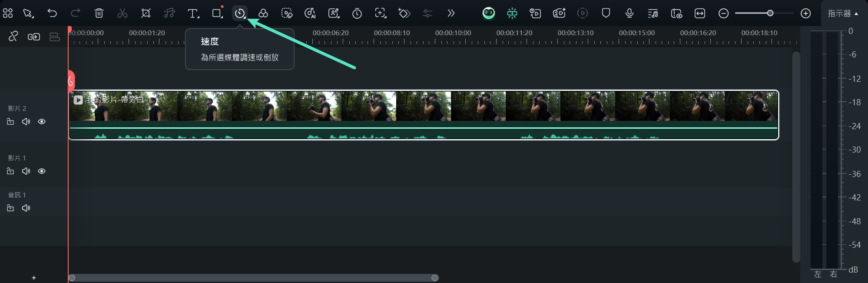
Task: Select the 我的影片-帶旁白 clip on timeline
Action: pos(424,115)
